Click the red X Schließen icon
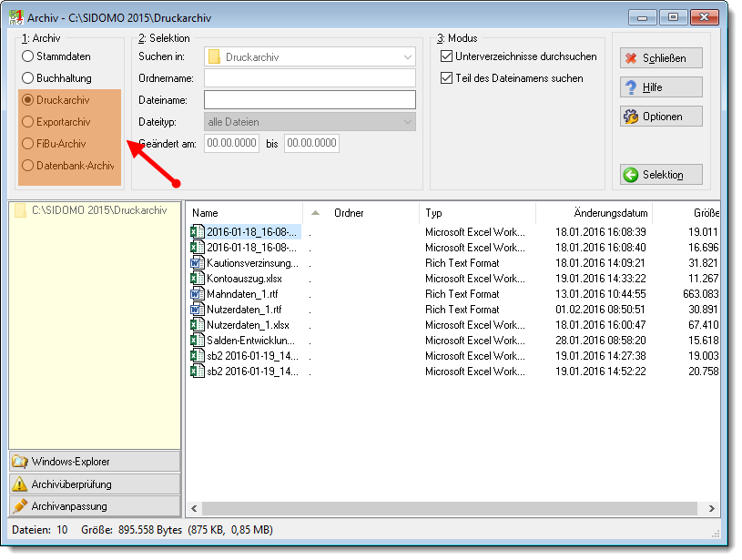The width and height of the screenshot is (742, 560). [x=631, y=58]
